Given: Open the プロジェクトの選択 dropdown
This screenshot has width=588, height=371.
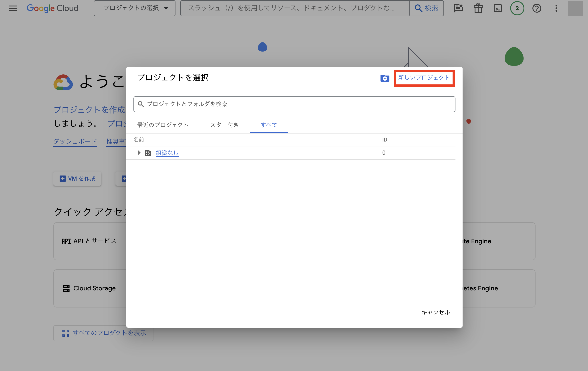Looking at the screenshot, I should (x=135, y=8).
